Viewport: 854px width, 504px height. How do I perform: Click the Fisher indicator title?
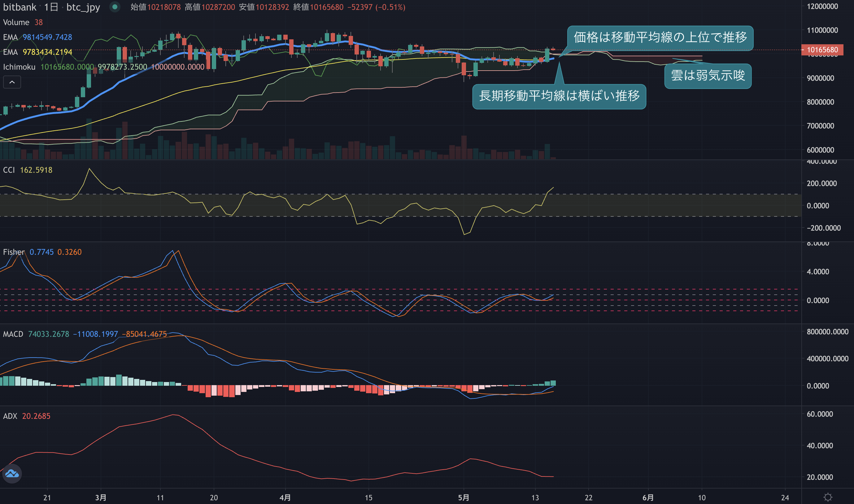pyautogui.click(x=14, y=252)
